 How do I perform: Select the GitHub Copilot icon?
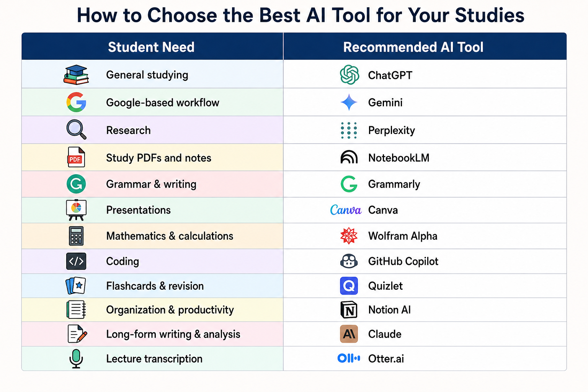(349, 261)
